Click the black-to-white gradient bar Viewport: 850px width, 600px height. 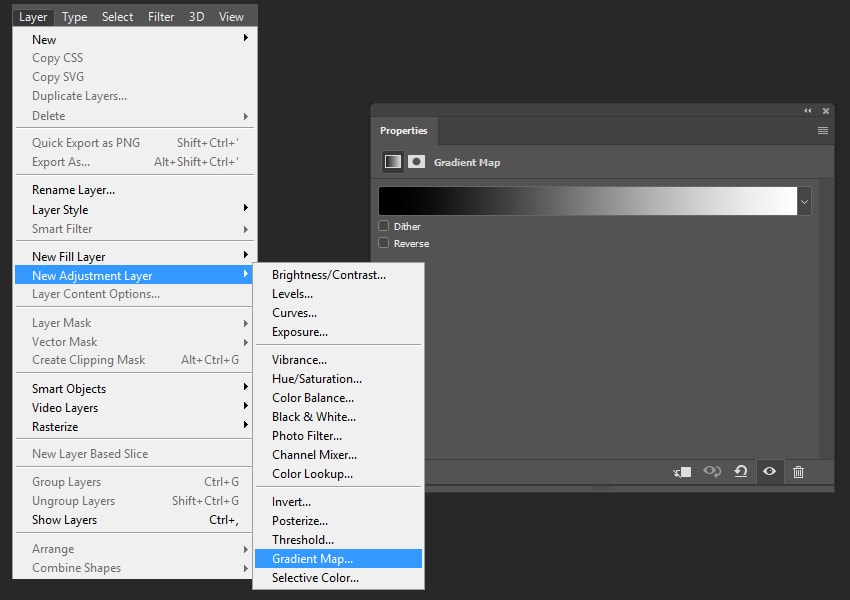point(587,201)
